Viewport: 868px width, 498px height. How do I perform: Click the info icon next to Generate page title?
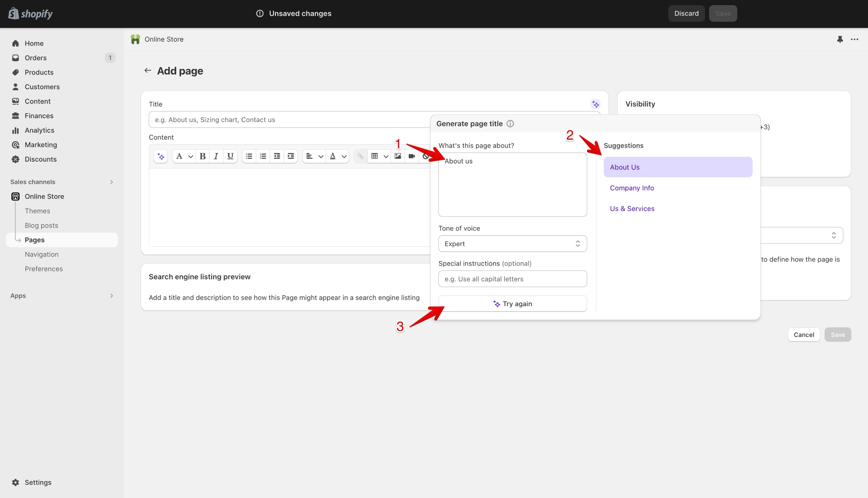tap(510, 124)
